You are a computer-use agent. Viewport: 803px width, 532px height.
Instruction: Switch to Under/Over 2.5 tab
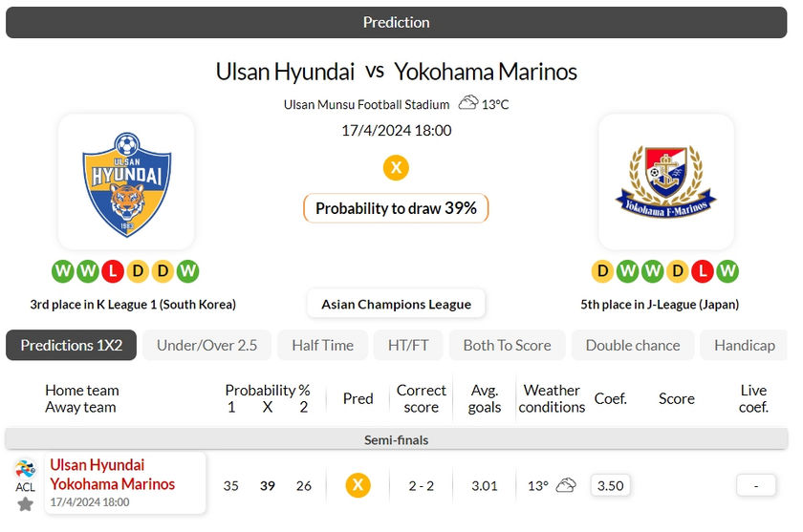(x=206, y=346)
